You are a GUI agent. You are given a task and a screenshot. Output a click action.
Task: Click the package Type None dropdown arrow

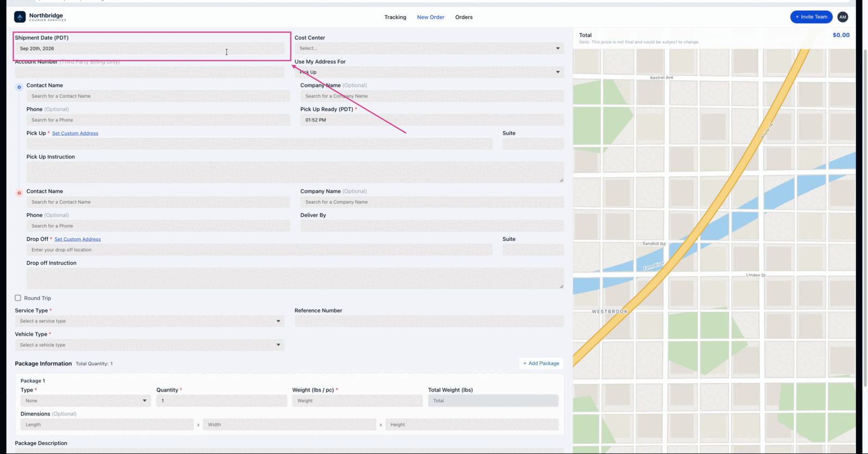coord(144,401)
